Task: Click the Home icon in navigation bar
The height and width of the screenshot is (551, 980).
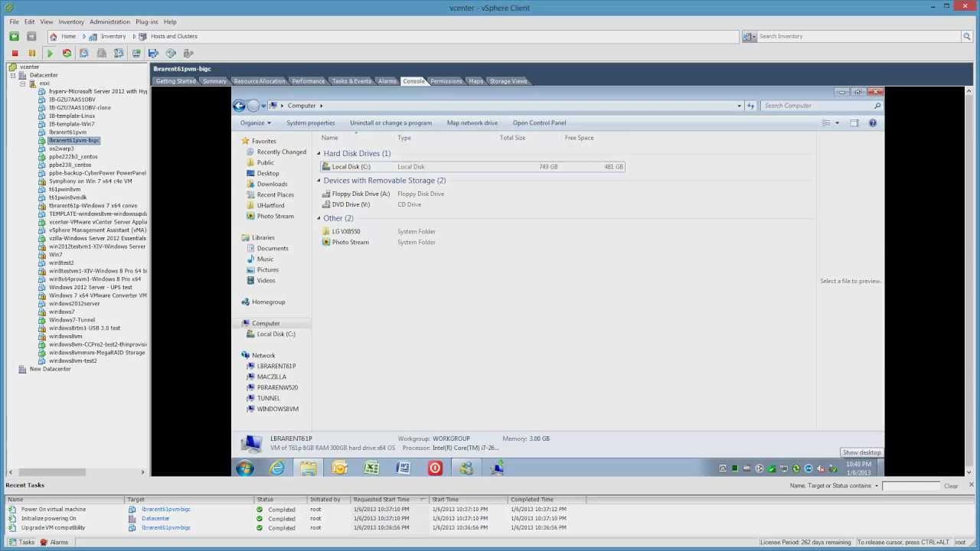Action: 54,36
